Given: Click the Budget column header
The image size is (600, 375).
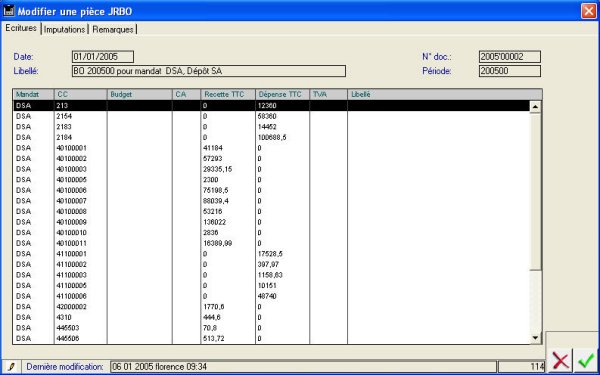Looking at the screenshot, I should pos(140,95).
